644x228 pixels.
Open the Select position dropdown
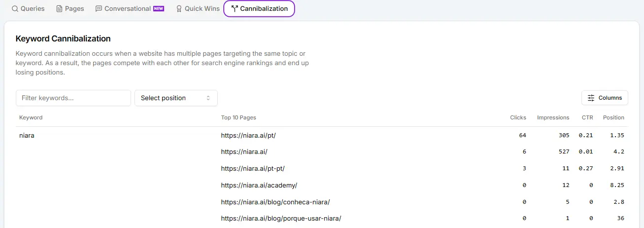point(176,98)
